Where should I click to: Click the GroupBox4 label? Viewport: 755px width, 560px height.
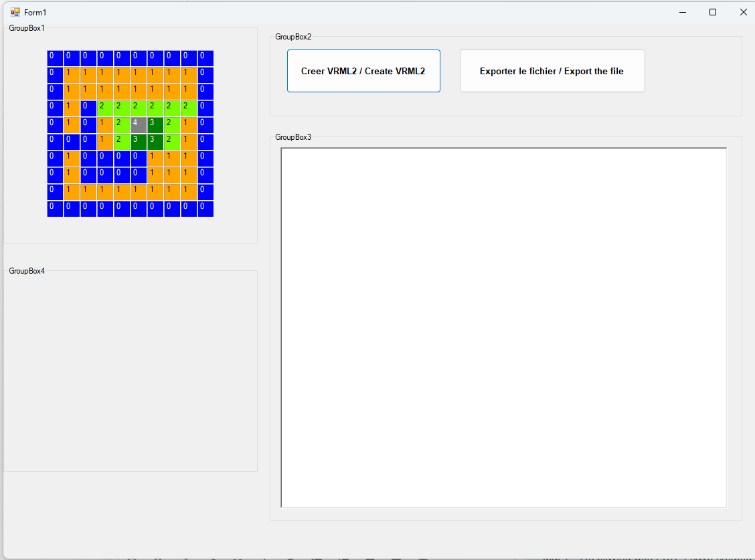(x=27, y=270)
